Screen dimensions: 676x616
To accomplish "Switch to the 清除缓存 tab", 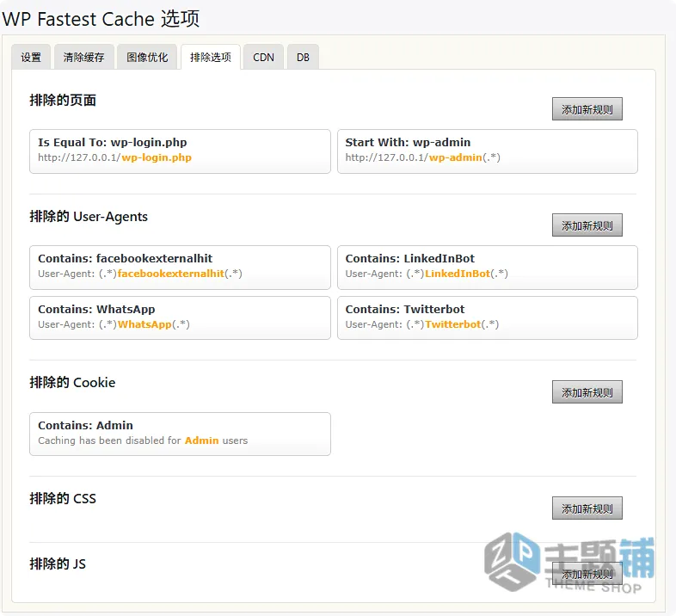I will 84,57.
